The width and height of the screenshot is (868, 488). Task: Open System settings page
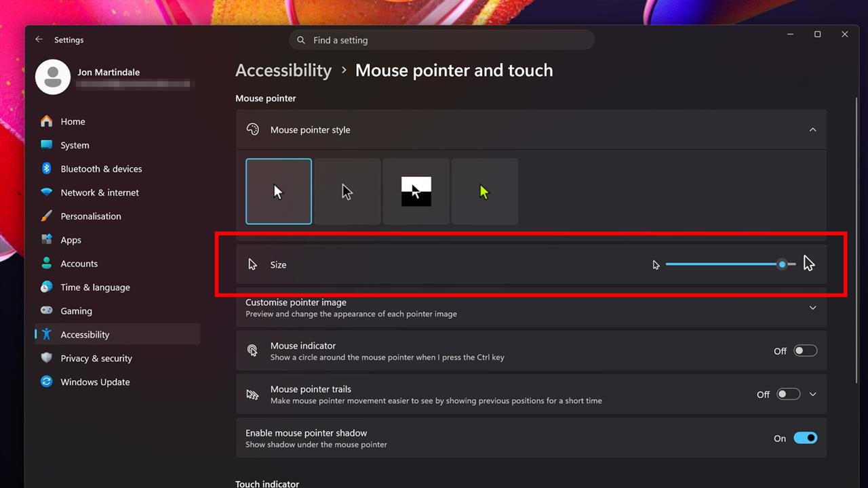(117, 145)
